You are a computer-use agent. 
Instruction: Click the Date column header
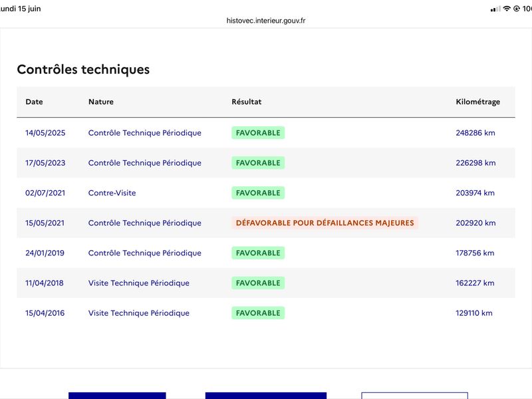(x=34, y=102)
